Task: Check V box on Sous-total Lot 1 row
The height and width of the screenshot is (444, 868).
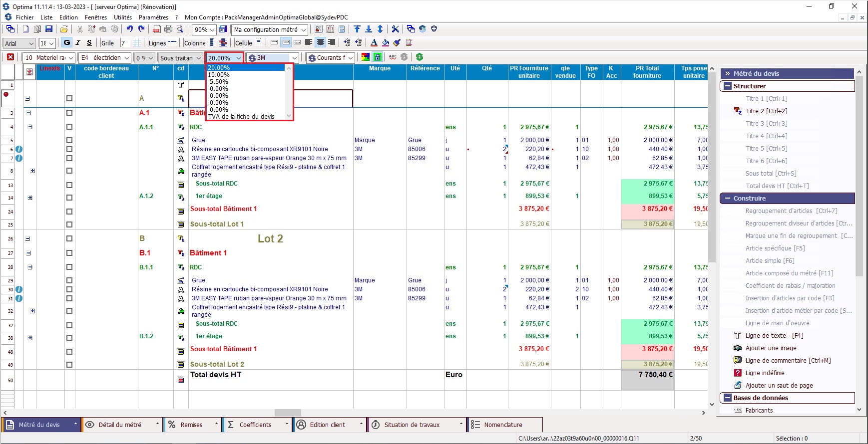Action: point(69,224)
